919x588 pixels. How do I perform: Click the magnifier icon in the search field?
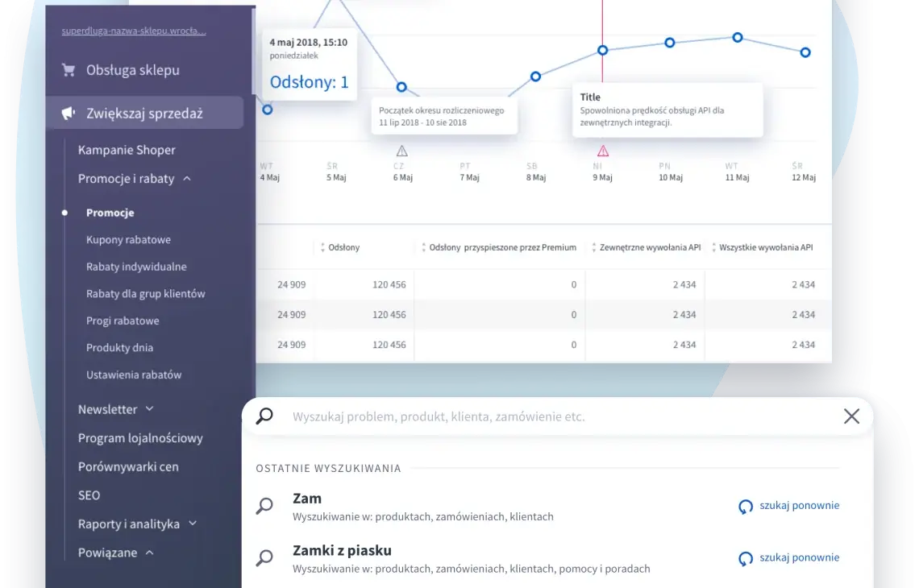pos(265,416)
